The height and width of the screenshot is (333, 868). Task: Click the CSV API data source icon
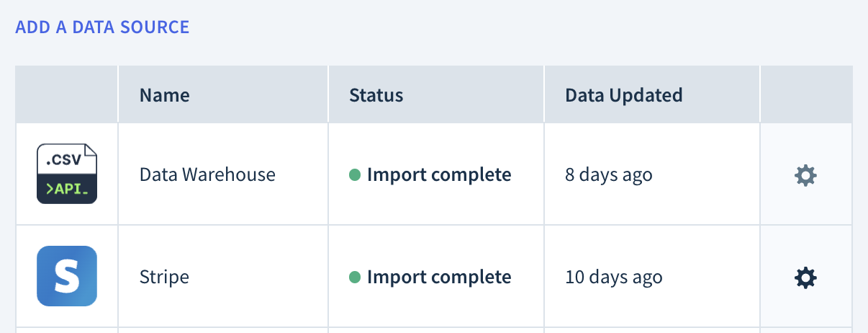[67, 174]
